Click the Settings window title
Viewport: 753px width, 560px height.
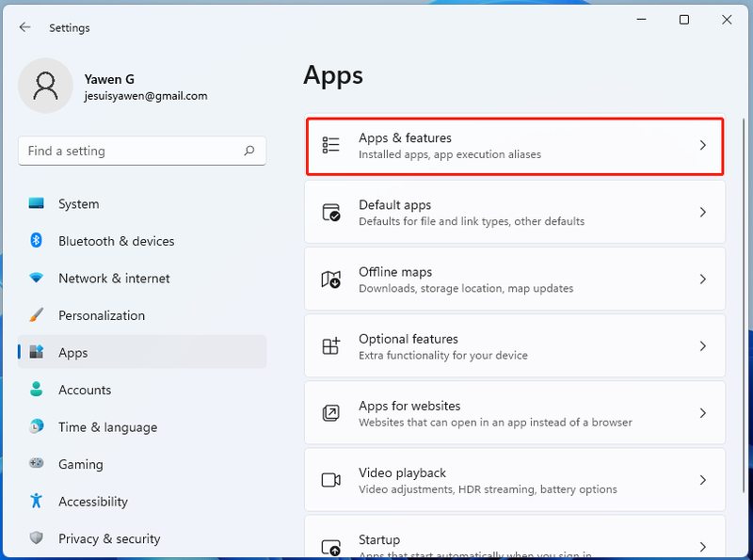69,28
